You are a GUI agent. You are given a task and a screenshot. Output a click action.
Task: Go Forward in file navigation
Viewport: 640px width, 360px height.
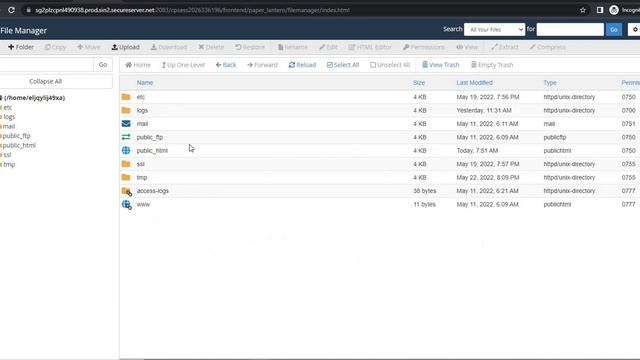(262, 65)
